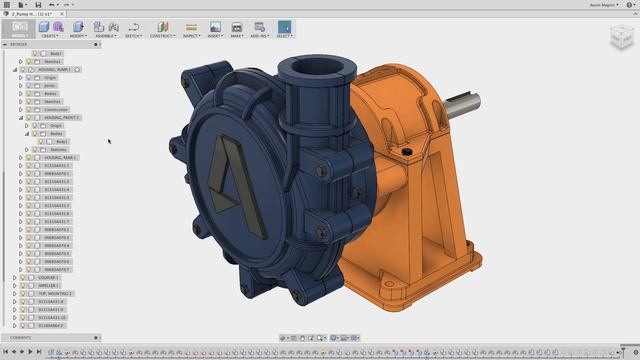Image resolution: width=640 pixels, height=360 pixels.
Task: Toggle visibility bulb of TOP_MOUNTING:1
Action: 23,293
